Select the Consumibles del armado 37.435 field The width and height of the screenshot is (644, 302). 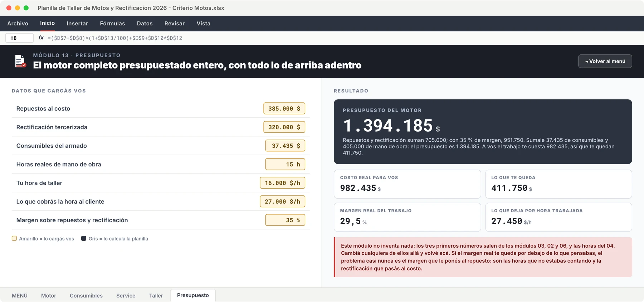pyautogui.click(x=285, y=146)
